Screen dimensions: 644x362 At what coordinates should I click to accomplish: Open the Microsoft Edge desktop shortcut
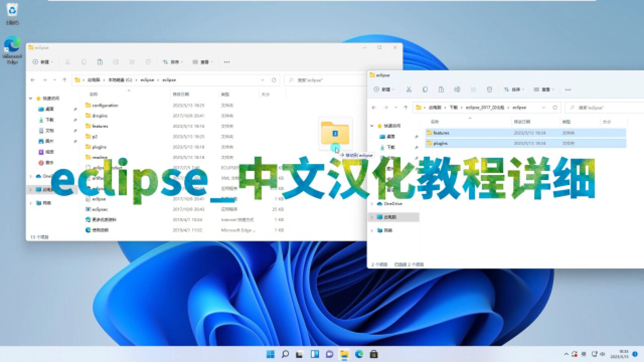(13, 50)
